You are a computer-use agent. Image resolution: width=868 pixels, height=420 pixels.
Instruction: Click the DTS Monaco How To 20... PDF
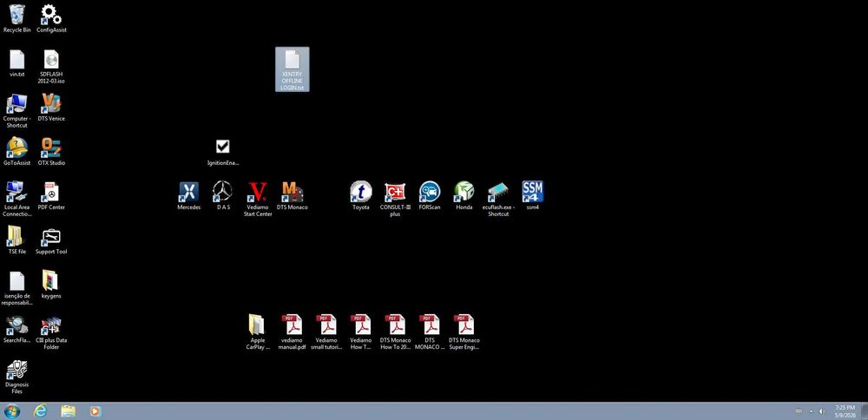pos(395,325)
